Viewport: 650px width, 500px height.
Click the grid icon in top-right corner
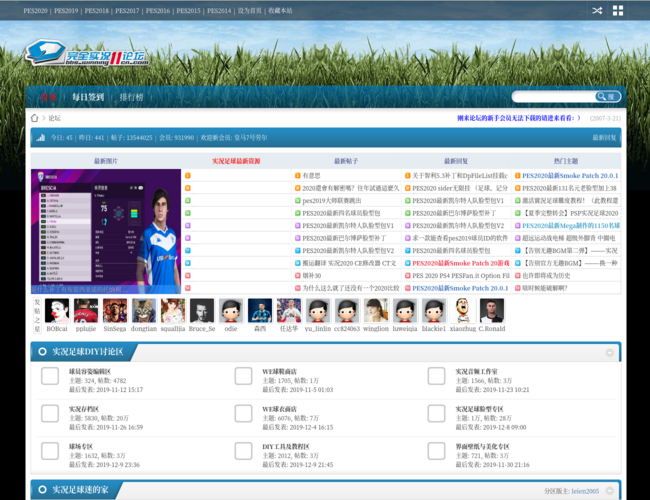click(x=619, y=10)
